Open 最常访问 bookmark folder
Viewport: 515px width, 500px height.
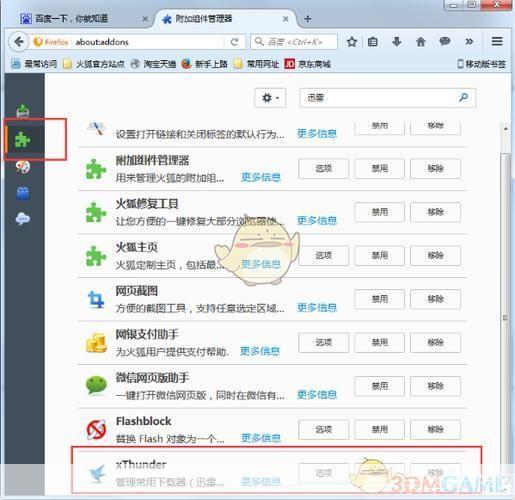coord(34,64)
